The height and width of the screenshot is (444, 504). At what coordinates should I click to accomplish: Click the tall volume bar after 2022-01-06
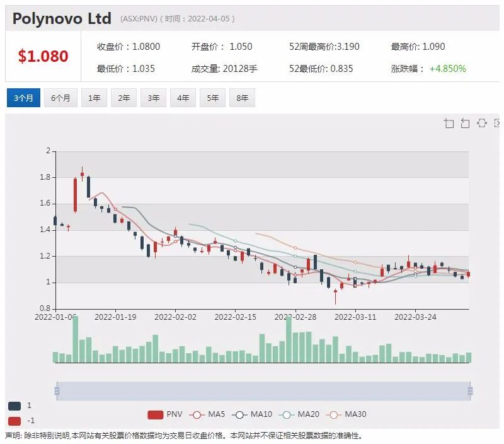click(75, 339)
